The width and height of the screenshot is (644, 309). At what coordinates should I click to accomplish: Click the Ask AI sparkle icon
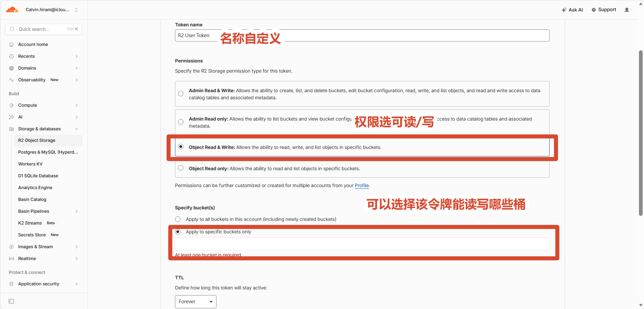pyautogui.click(x=564, y=10)
